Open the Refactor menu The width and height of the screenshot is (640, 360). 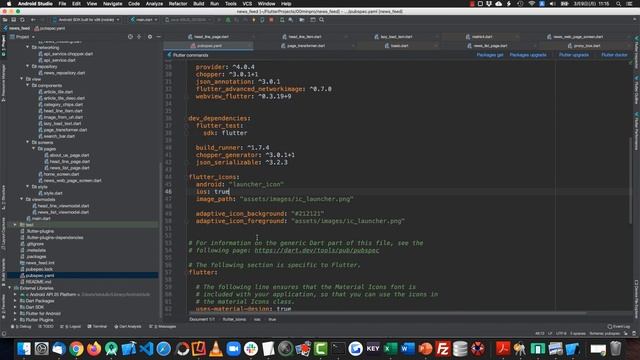(178, 4)
